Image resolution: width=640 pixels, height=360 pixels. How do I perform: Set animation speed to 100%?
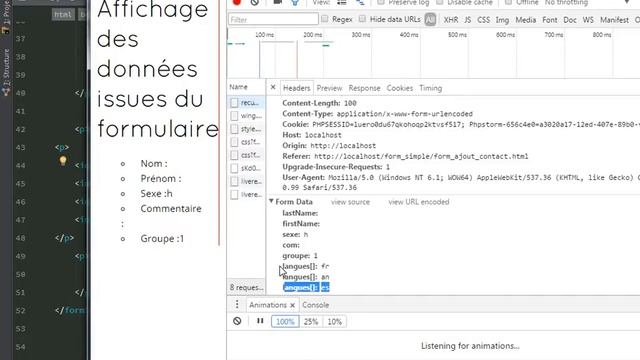click(x=285, y=322)
